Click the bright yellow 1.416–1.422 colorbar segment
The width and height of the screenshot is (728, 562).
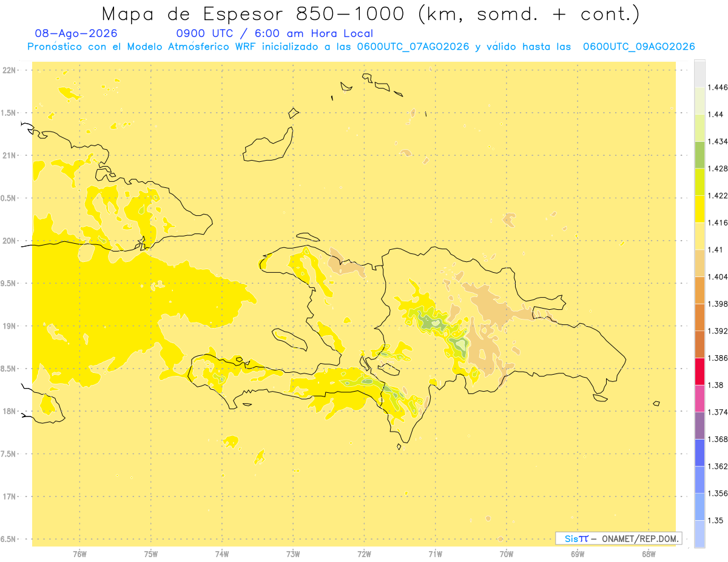click(699, 209)
